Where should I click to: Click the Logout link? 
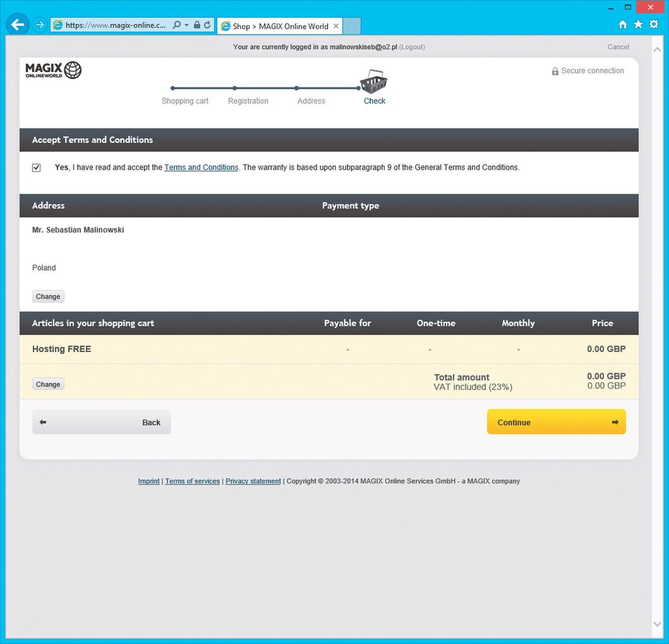tap(412, 47)
